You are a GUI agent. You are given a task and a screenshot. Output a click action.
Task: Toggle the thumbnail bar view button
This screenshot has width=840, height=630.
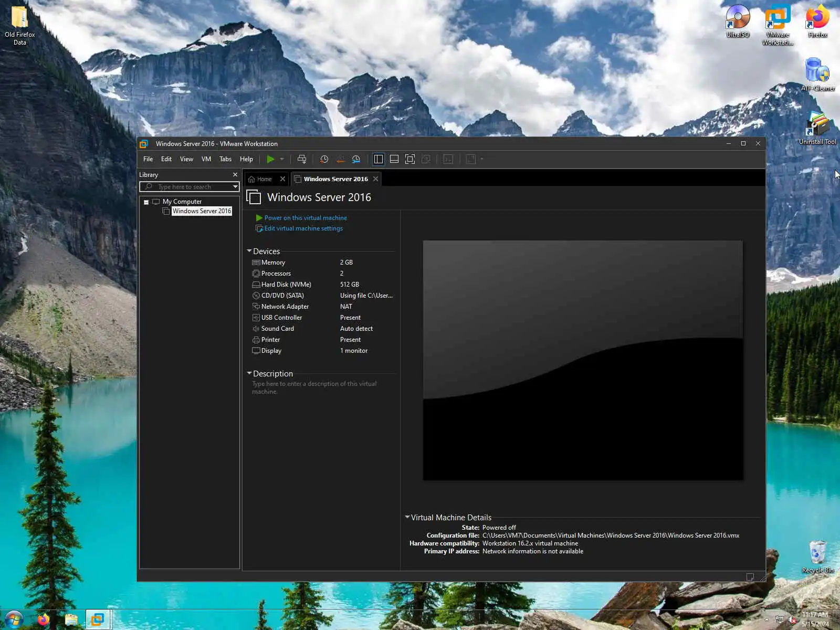tap(394, 159)
